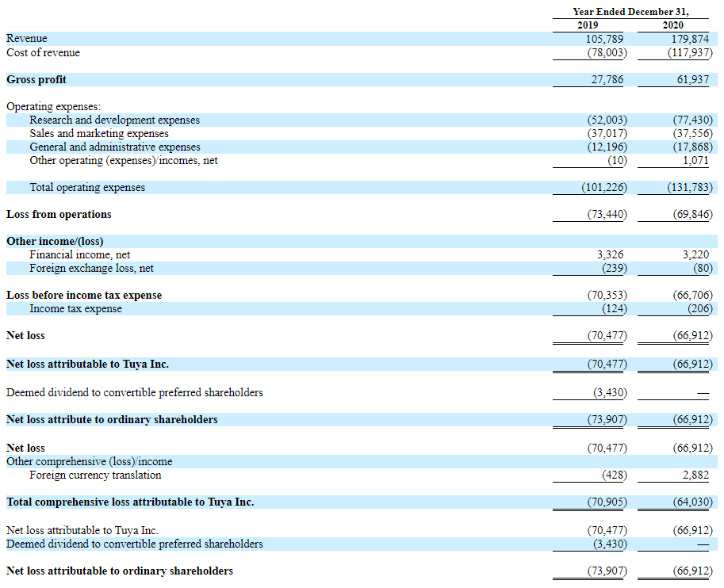Click the 2019 column header
Image resolution: width=724 pixels, height=588 pixels.
click(x=588, y=25)
